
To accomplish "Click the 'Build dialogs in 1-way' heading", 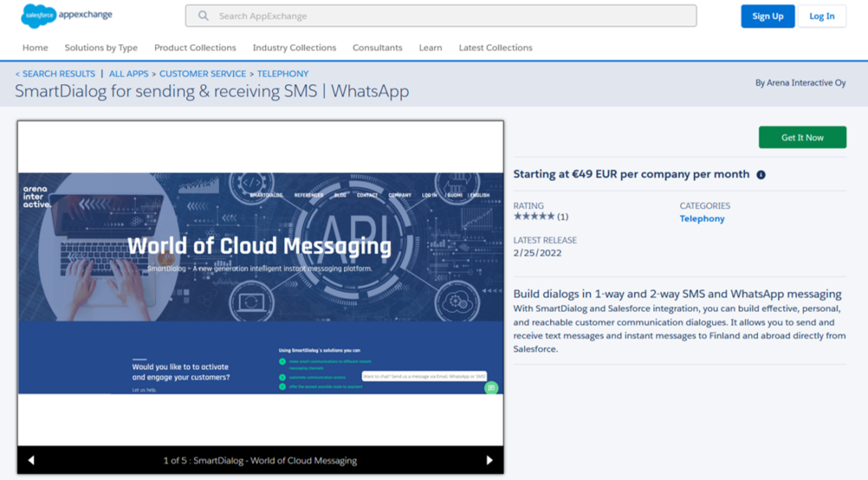I will pos(677,294).
